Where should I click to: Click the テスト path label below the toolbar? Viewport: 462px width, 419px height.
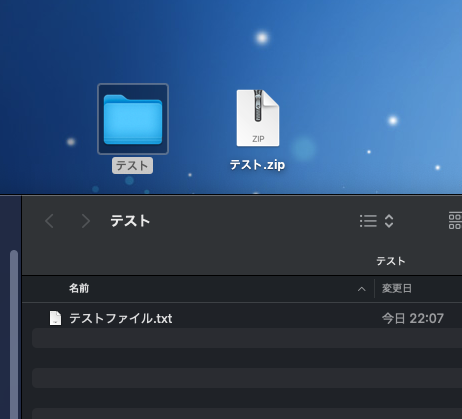(391, 261)
